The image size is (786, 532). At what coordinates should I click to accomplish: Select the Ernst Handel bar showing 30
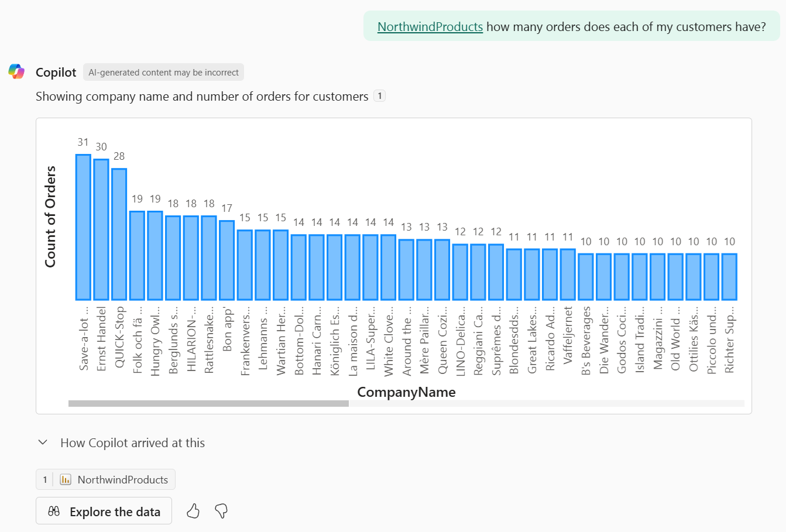tap(101, 229)
